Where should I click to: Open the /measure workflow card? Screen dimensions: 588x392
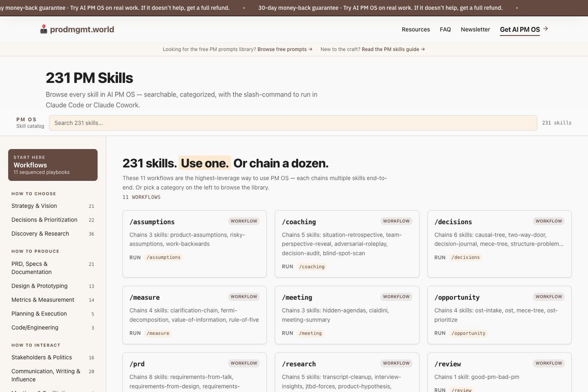click(x=195, y=315)
